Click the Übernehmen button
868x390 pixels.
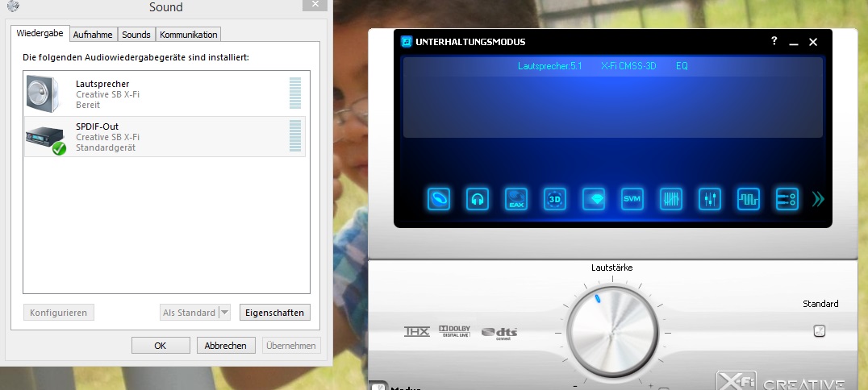click(291, 345)
